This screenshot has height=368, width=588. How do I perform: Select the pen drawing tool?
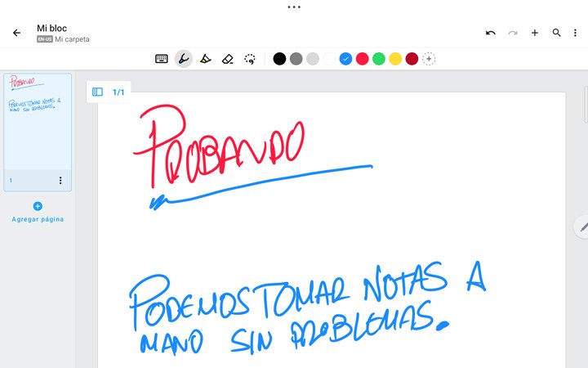(184, 59)
